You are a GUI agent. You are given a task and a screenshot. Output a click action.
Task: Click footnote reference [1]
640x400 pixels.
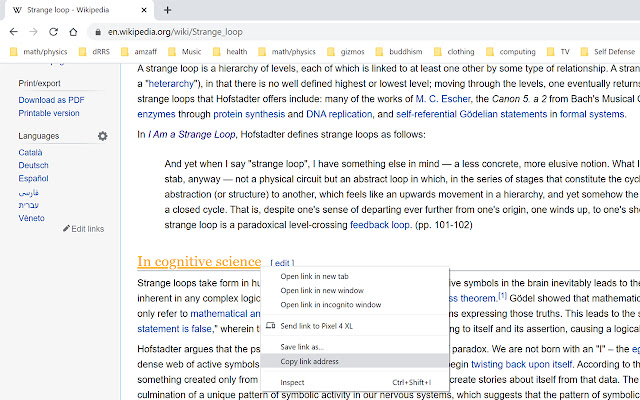pos(502,296)
